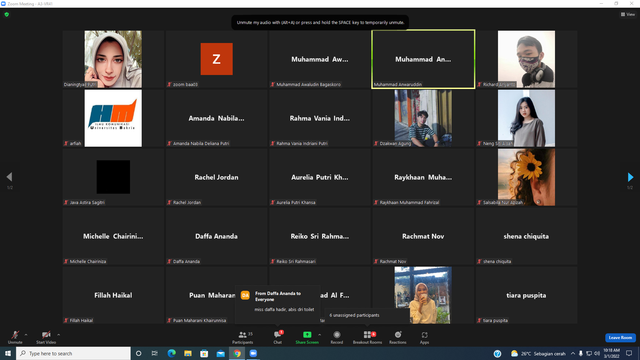Open the Participants panel

point(243,337)
